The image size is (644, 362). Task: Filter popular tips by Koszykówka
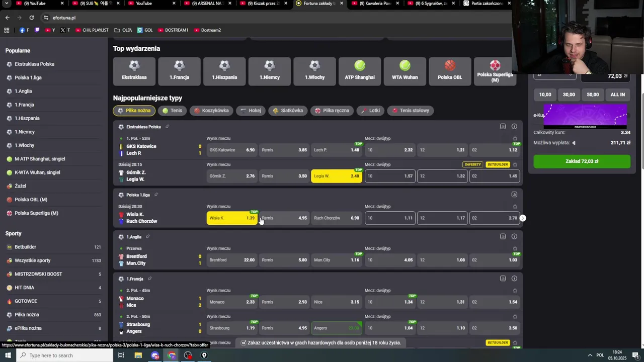click(x=211, y=111)
